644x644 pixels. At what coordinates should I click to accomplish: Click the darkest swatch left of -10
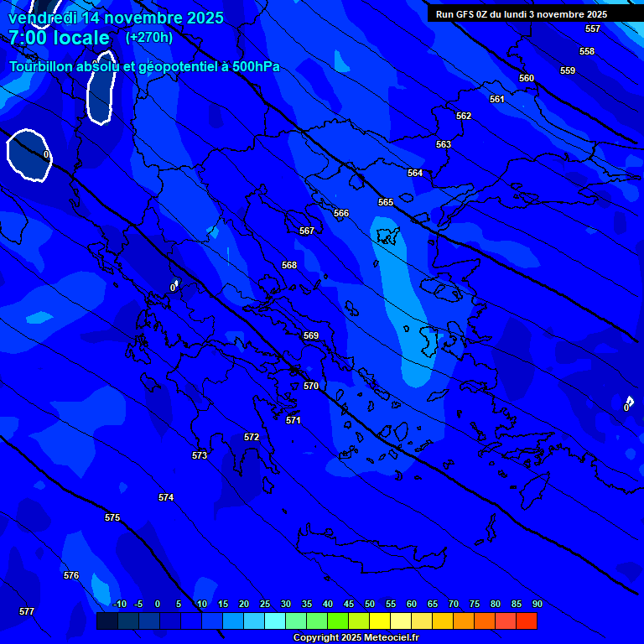[x=106, y=621]
